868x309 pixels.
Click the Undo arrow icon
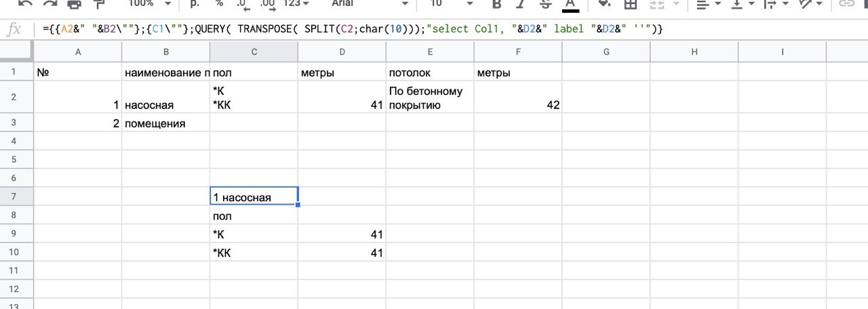pyautogui.click(x=25, y=4)
